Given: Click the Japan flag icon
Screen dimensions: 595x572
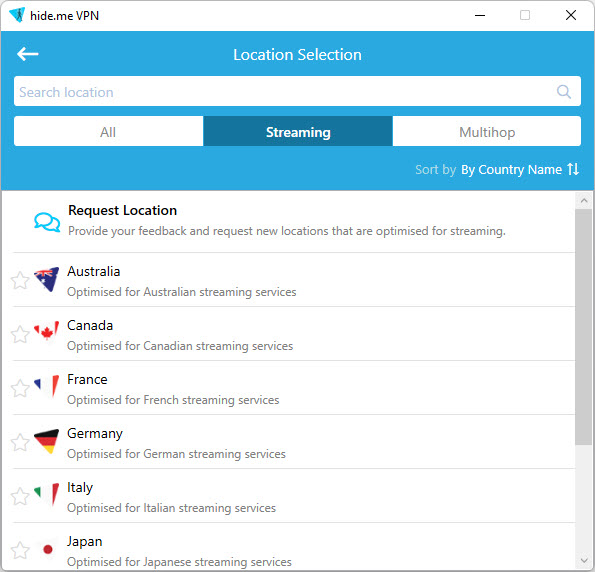Looking at the screenshot, I should [48, 549].
